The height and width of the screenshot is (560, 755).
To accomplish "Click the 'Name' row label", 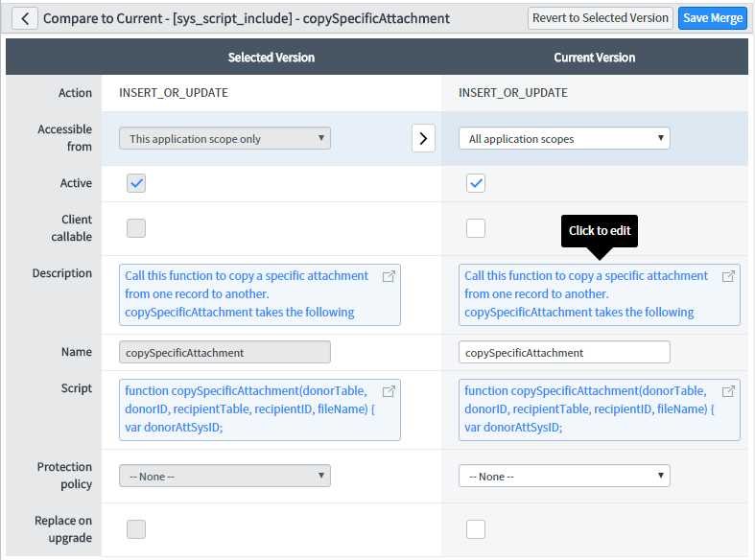I will tap(77, 352).
